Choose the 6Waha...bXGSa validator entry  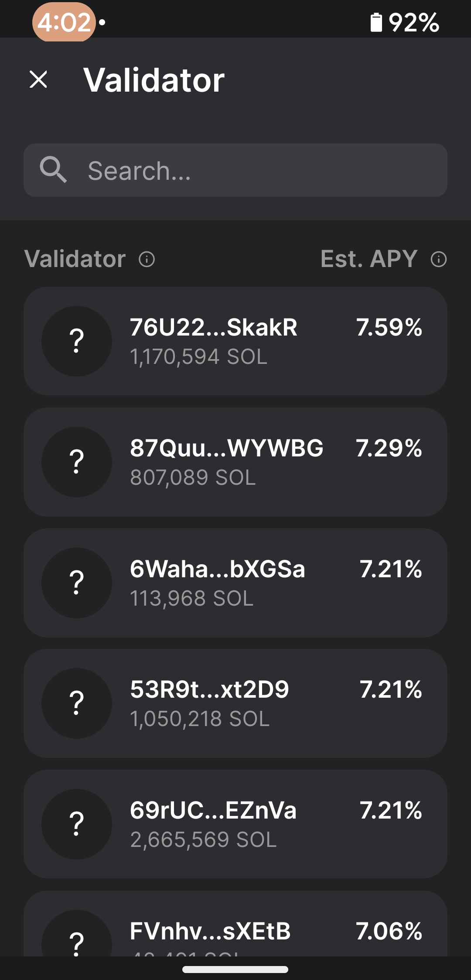(x=235, y=583)
